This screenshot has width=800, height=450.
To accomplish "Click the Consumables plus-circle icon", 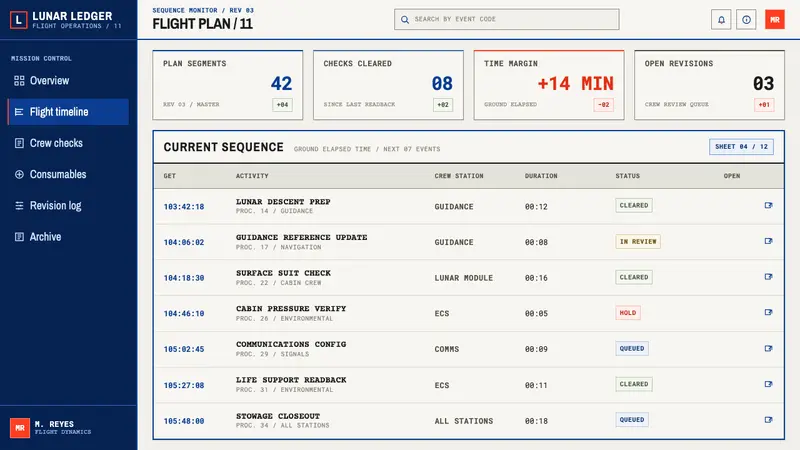I will point(19,174).
